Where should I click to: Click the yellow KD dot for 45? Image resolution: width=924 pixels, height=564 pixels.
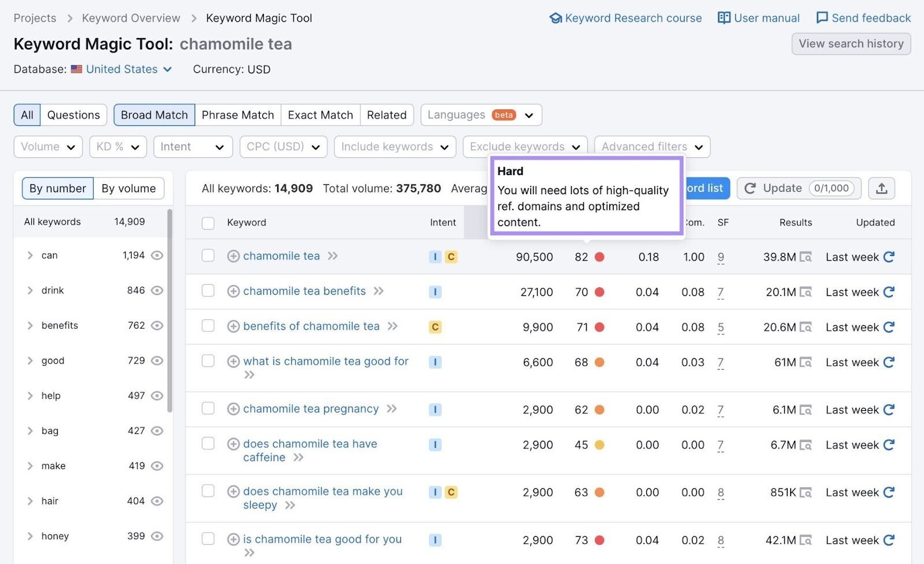tap(599, 446)
